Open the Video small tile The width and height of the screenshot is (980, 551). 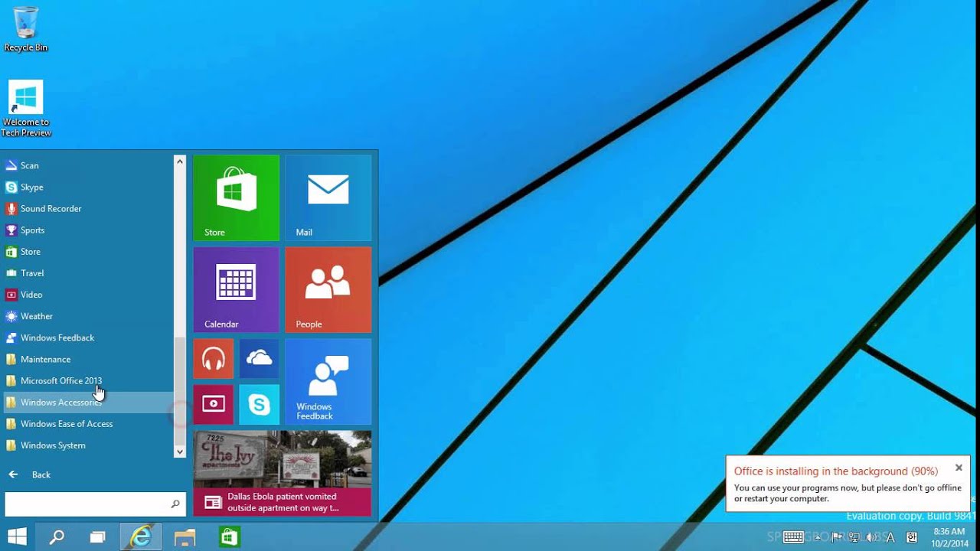(214, 404)
